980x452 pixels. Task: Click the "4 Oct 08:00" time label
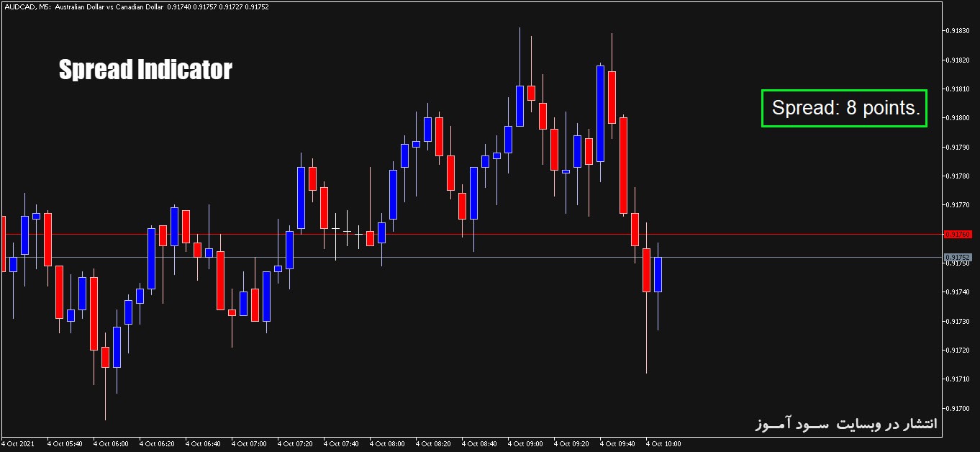(389, 444)
